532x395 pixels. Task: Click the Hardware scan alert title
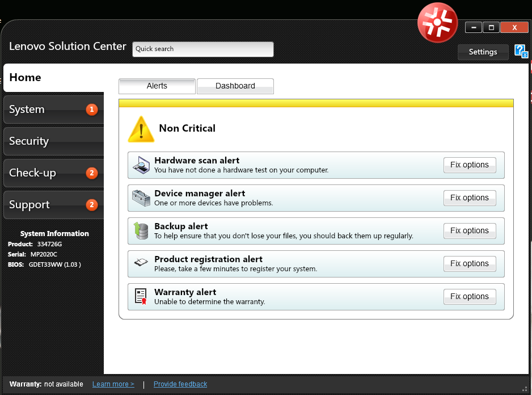[x=197, y=160]
